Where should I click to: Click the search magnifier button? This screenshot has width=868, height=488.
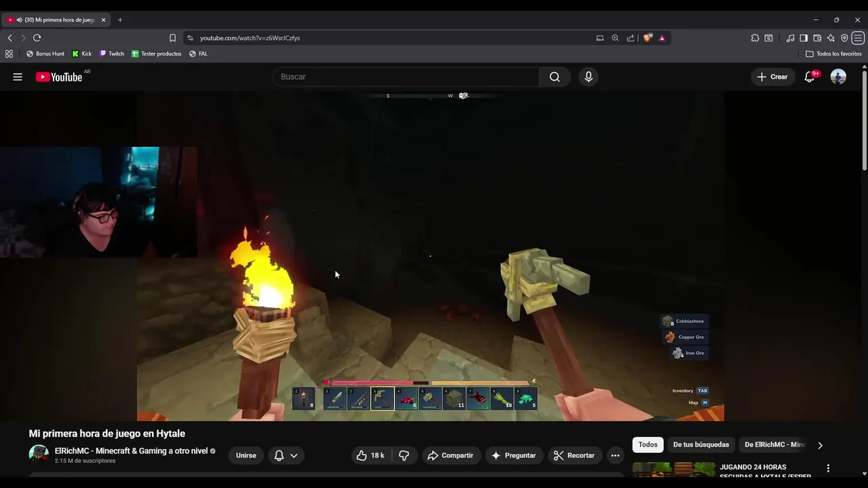pos(555,77)
